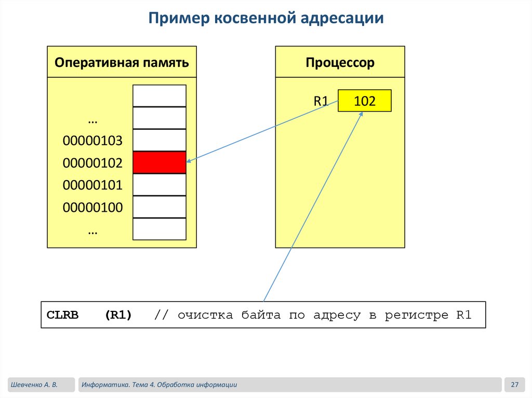Image resolution: width=532 pixels, height=398 pixels.
Task: Select the white memory cell at address 00000103
Action: [159, 140]
